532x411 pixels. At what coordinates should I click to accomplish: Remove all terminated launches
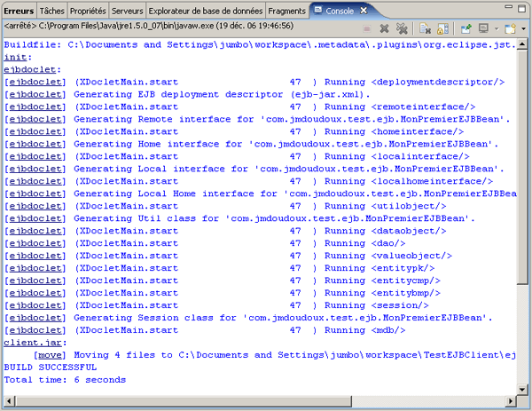tap(400, 28)
